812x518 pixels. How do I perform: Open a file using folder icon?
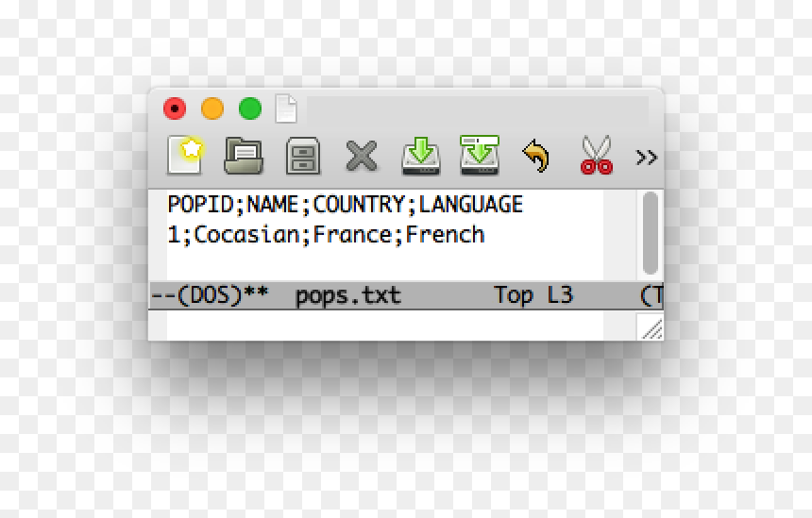pos(244,156)
